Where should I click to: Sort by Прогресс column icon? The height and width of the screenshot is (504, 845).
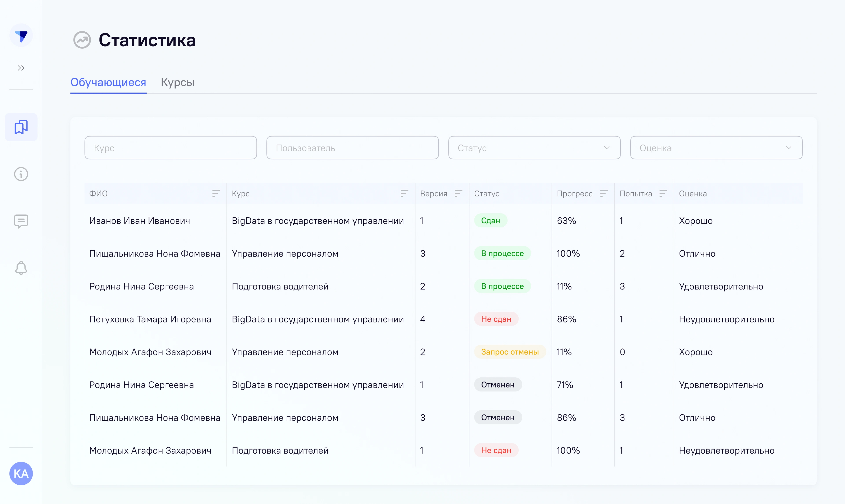(604, 194)
